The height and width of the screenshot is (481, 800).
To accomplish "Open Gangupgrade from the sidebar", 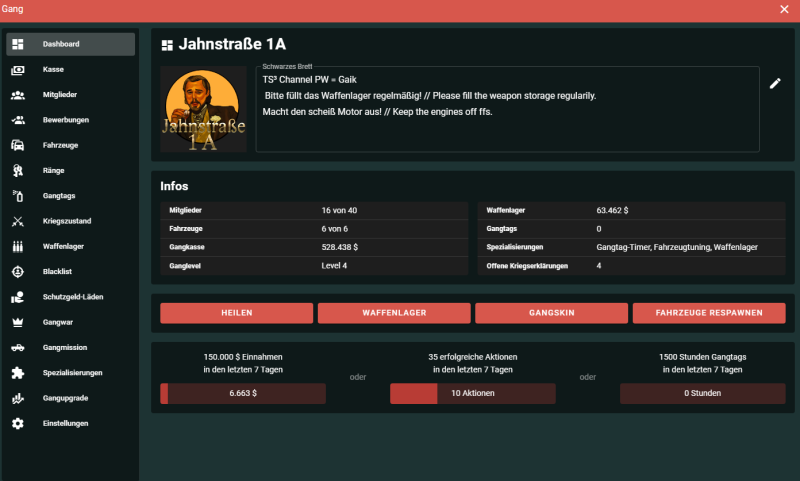I will [66, 398].
